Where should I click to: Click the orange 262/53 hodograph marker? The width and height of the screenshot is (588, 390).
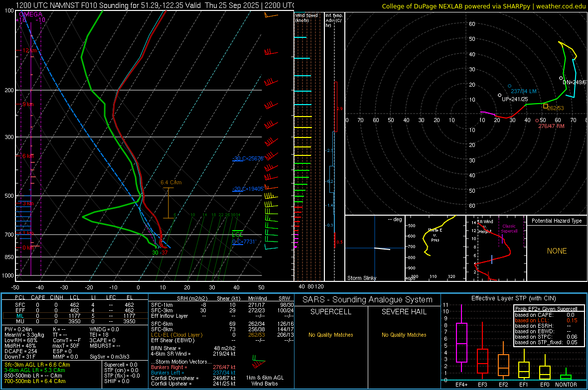[x=556, y=108]
